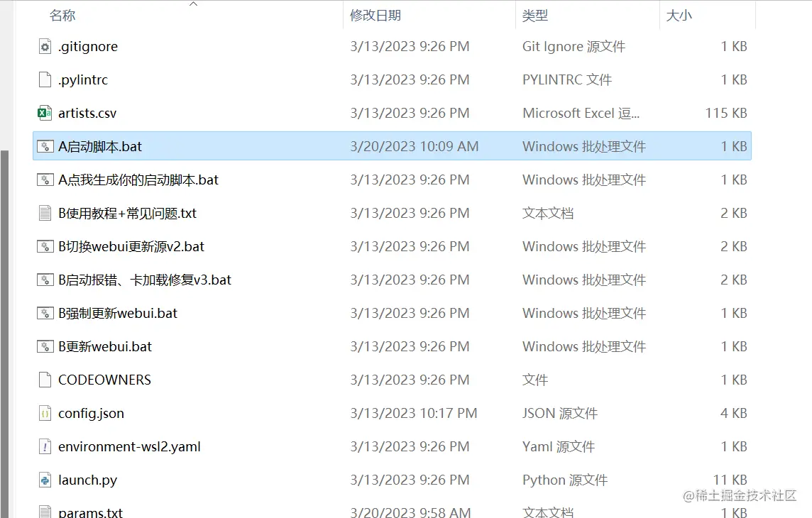Click 文本文档 type of B使用教程+常见问题.txt
The height and width of the screenshot is (518, 812).
[x=548, y=213]
